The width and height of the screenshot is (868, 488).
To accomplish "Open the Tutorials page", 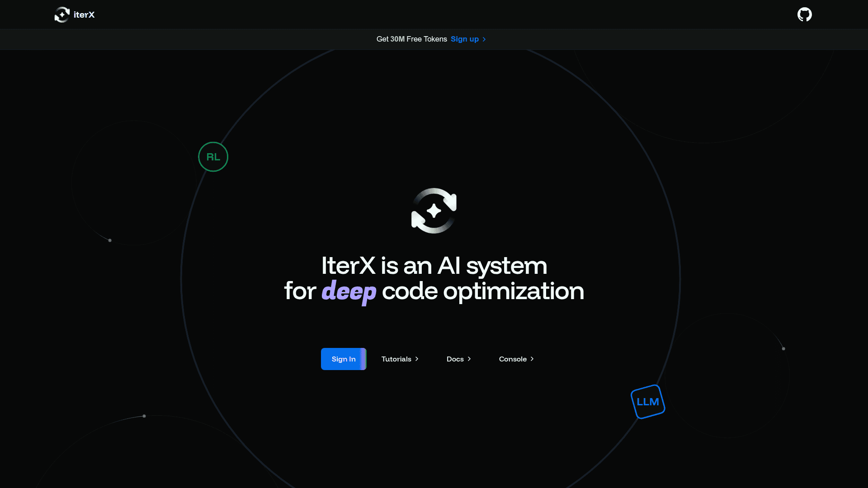I will 396,359.
